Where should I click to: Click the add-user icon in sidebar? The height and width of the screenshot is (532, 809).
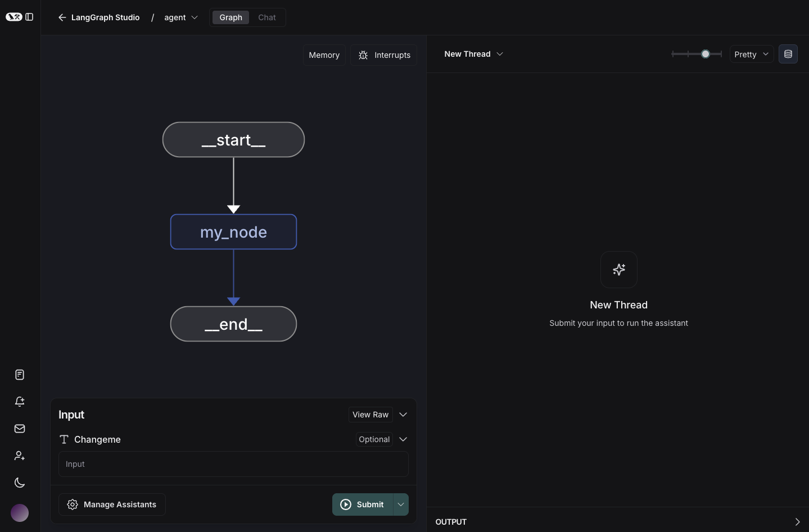coord(19,456)
